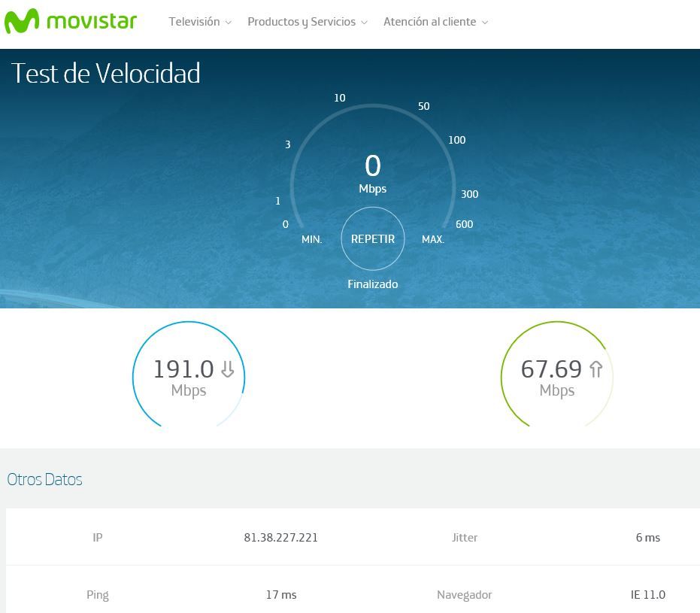
Task: Click the 17 ms Ping value
Action: pos(280,595)
